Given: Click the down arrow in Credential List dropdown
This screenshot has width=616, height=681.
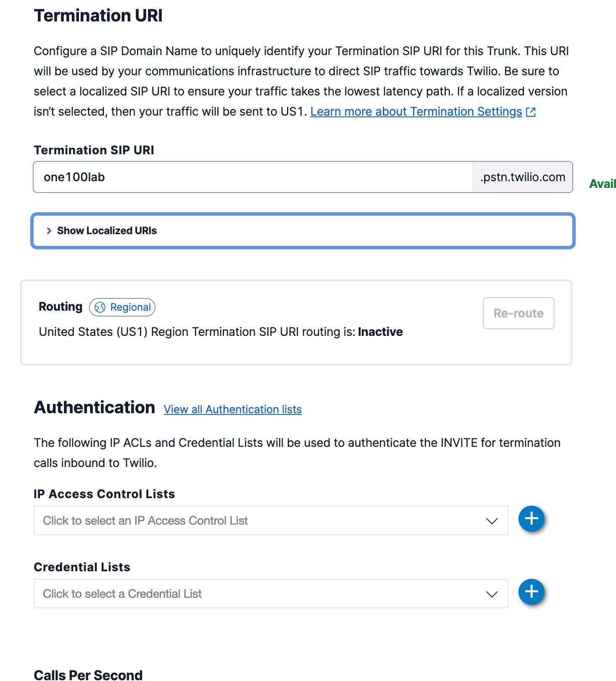Looking at the screenshot, I should [x=492, y=594].
